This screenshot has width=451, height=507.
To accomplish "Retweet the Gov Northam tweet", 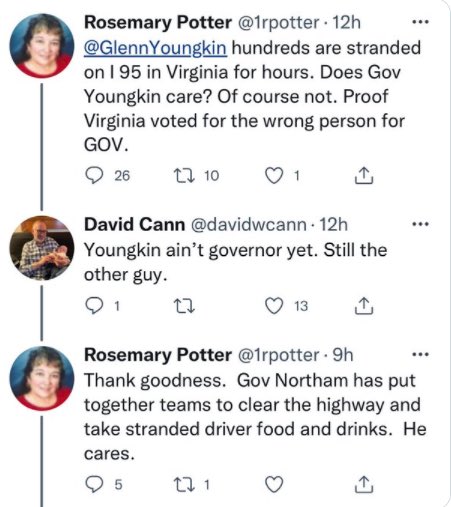I will tap(184, 484).
